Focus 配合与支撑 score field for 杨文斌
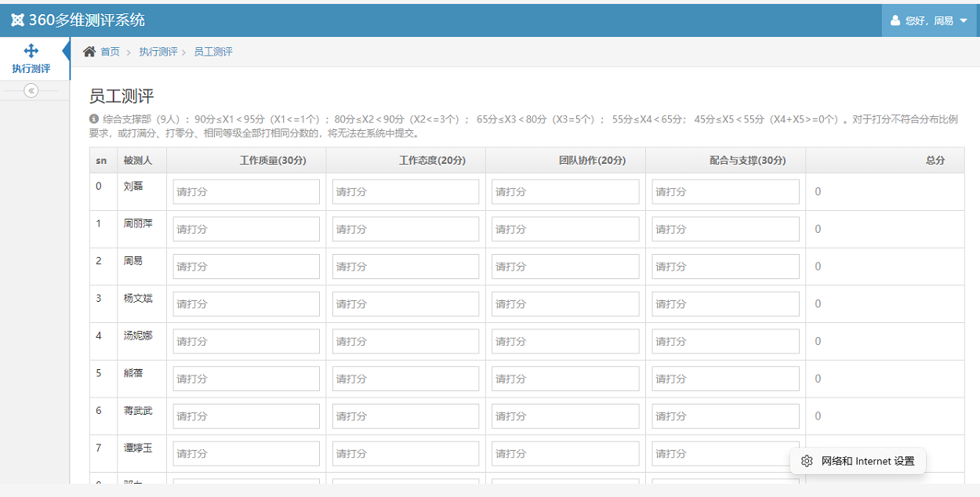 (x=725, y=303)
